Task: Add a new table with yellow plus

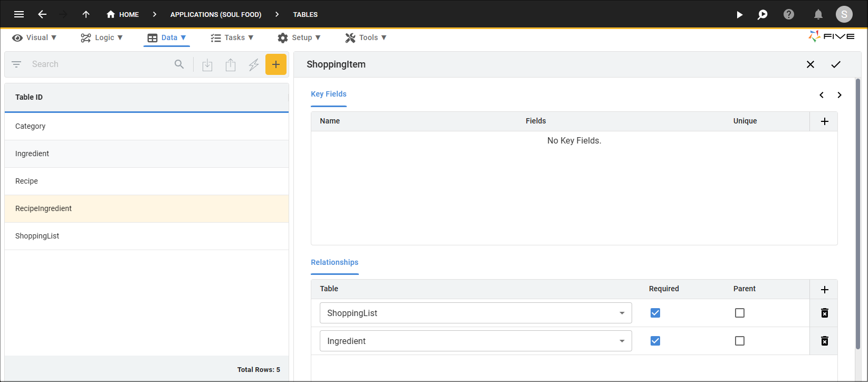Action: [276, 64]
